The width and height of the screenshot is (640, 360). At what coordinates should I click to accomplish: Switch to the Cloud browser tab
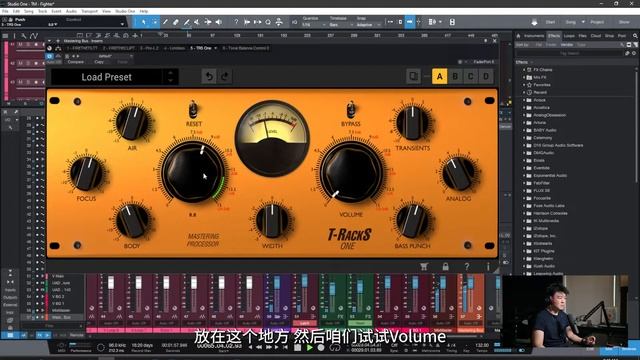pyautogui.click(x=596, y=36)
